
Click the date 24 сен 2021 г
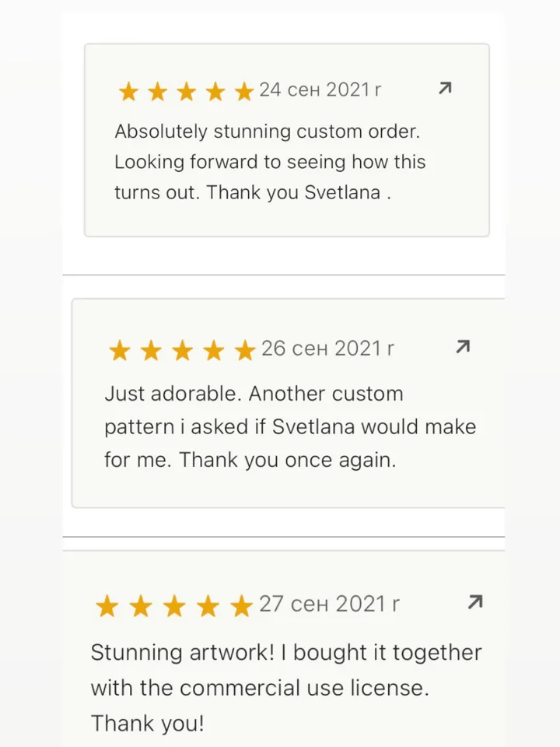pyautogui.click(x=320, y=89)
